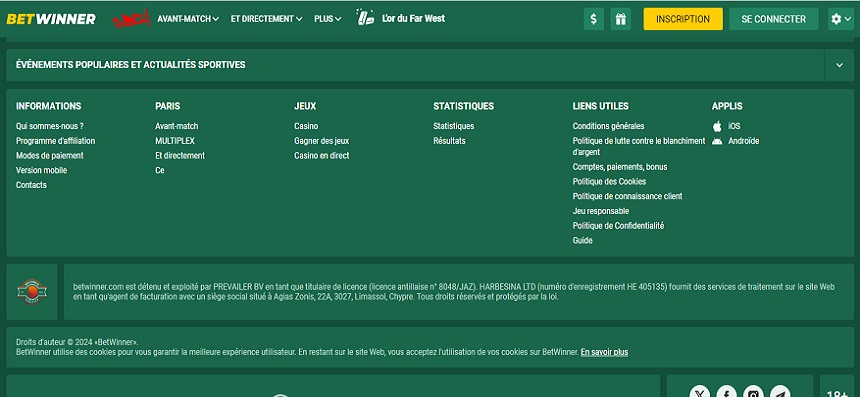Open L'or du Far West link
Image resolution: width=860 pixels, height=397 pixels.
coord(414,19)
